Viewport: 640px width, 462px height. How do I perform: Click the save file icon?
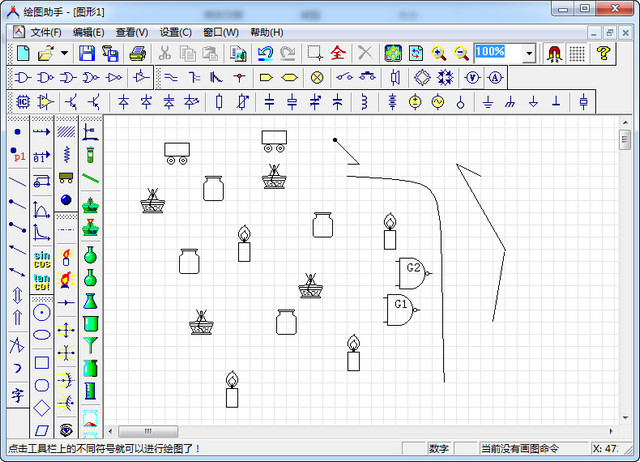[x=87, y=53]
